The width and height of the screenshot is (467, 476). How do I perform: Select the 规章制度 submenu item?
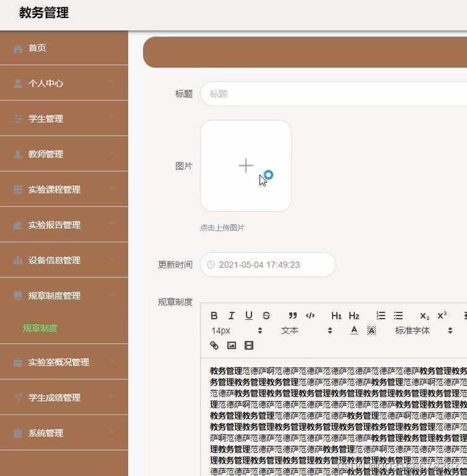click(x=40, y=328)
